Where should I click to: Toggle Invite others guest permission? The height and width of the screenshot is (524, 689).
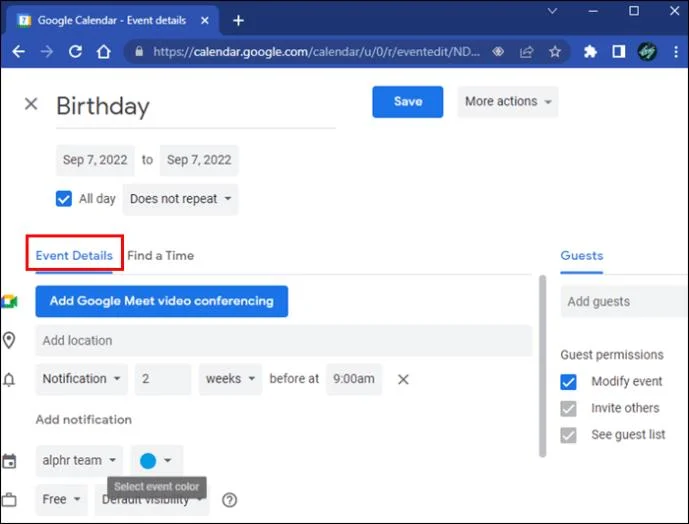coord(568,408)
